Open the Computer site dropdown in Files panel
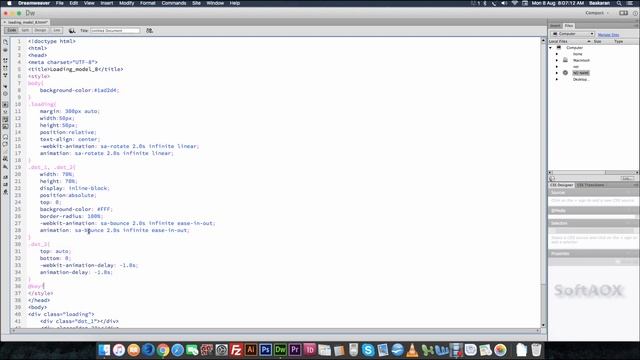Viewport: 640px width, 360px height. (572, 34)
